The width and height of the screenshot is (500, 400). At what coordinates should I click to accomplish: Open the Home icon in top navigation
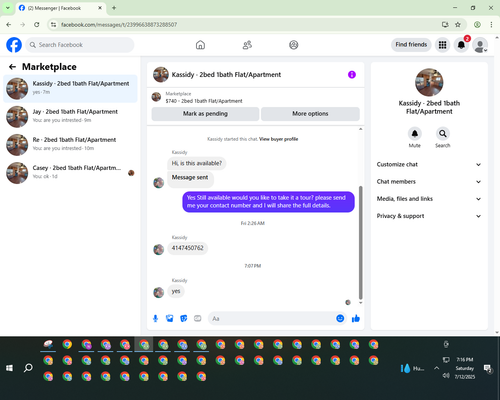coord(200,45)
